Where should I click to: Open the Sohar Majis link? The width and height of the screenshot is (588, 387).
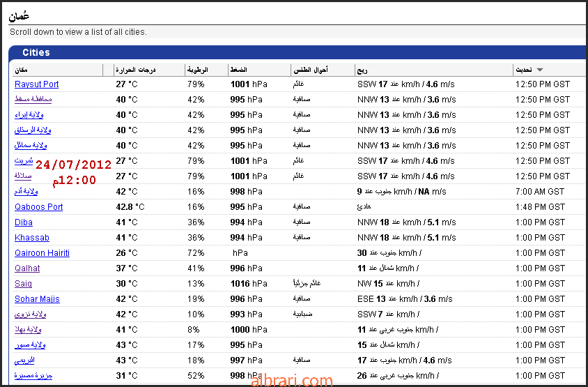click(37, 299)
